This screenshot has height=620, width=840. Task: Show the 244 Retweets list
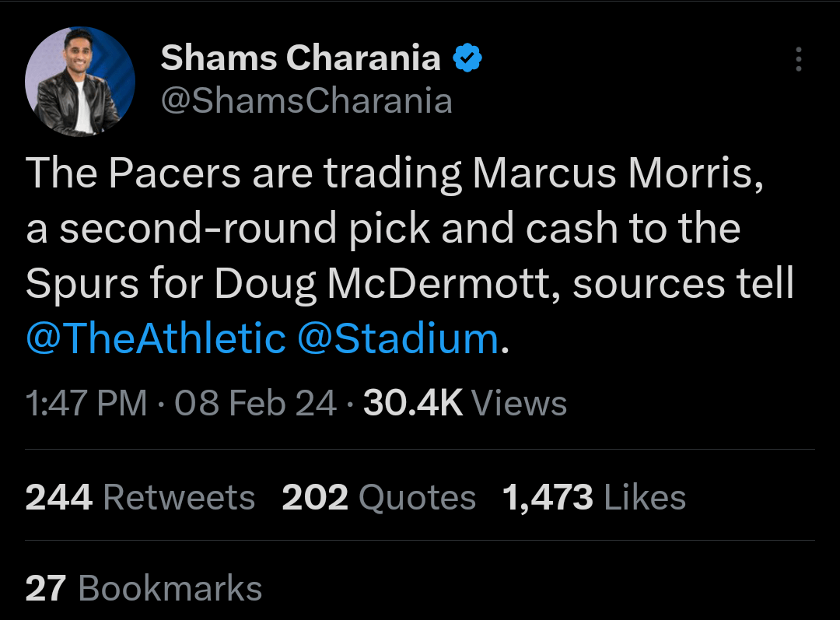140,498
